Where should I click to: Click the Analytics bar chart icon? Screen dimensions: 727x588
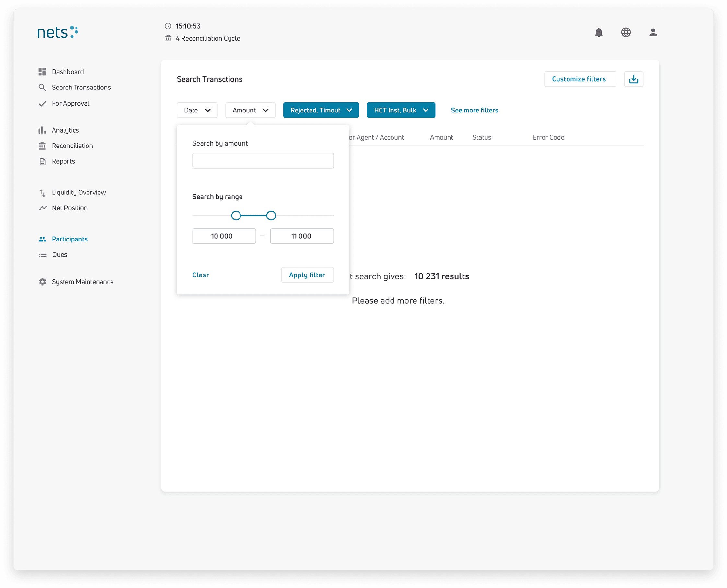click(42, 130)
